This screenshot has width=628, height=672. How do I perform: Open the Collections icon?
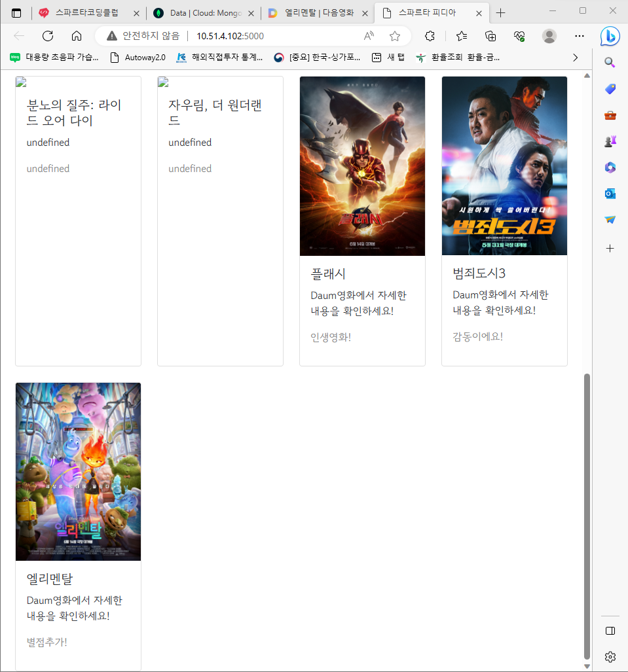click(x=490, y=36)
